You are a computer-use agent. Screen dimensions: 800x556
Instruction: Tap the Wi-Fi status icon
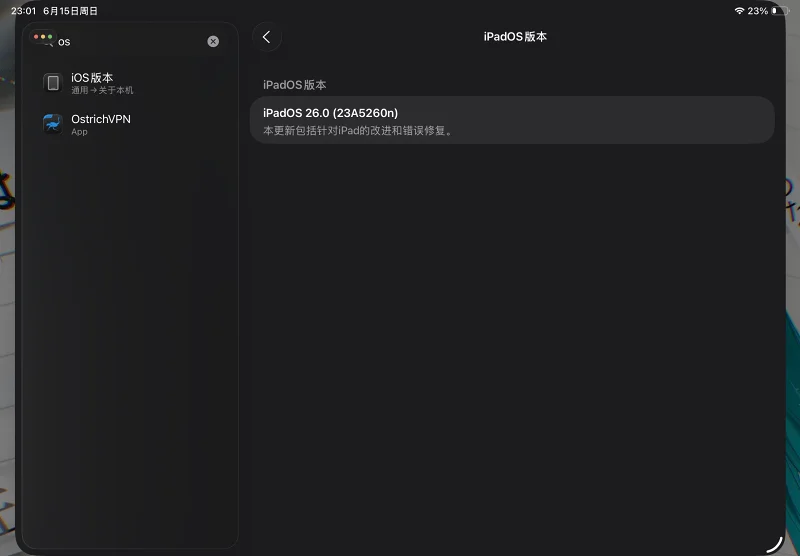tap(739, 11)
